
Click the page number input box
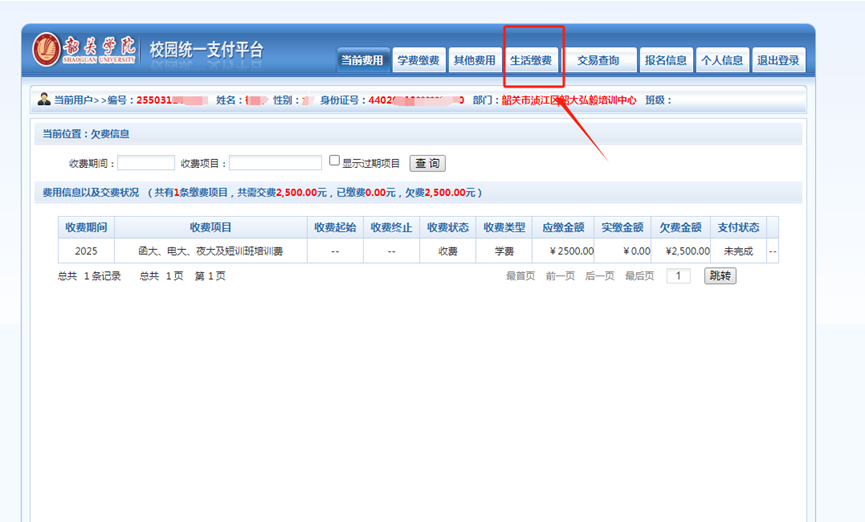pos(678,276)
